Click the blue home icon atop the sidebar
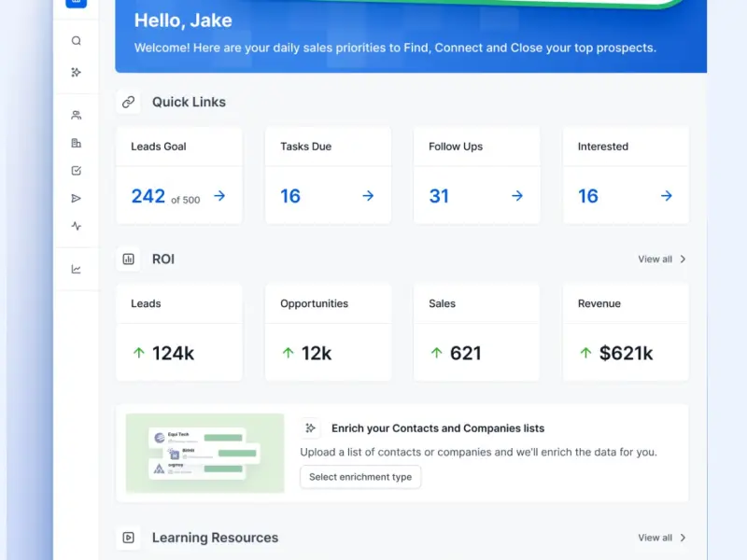The image size is (747, 560). click(x=77, y=3)
